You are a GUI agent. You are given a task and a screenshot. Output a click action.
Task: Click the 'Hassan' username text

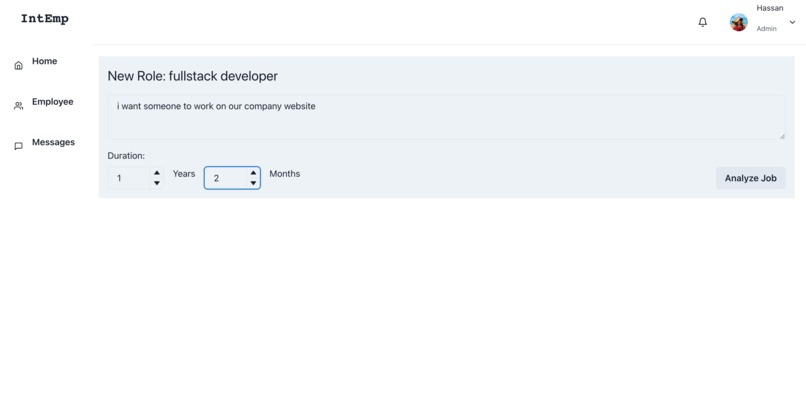[x=770, y=8]
